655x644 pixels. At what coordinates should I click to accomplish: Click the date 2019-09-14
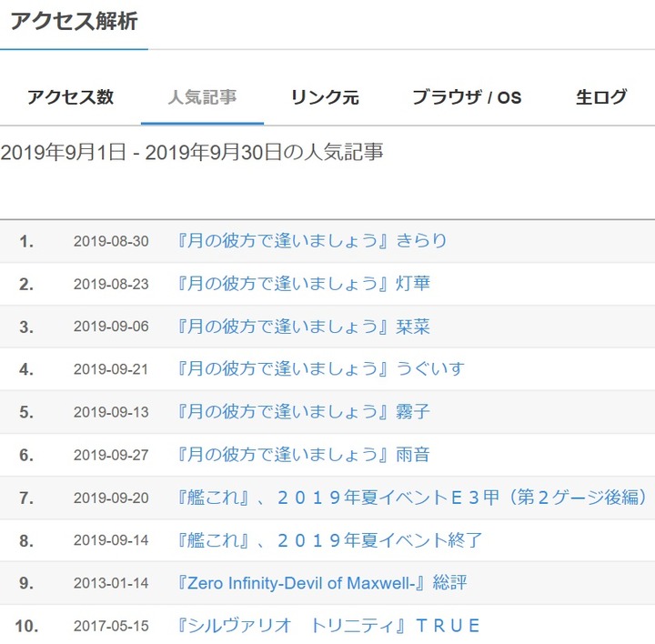click(x=111, y=540)
